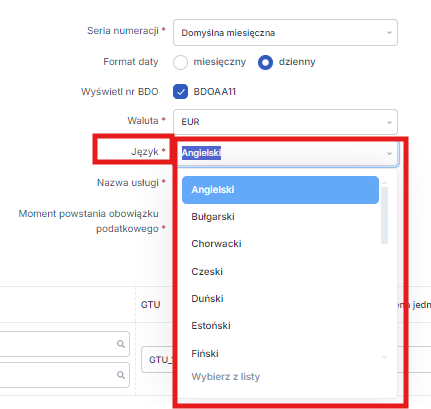Select the dzienny date format

click(x=265, y=62)
